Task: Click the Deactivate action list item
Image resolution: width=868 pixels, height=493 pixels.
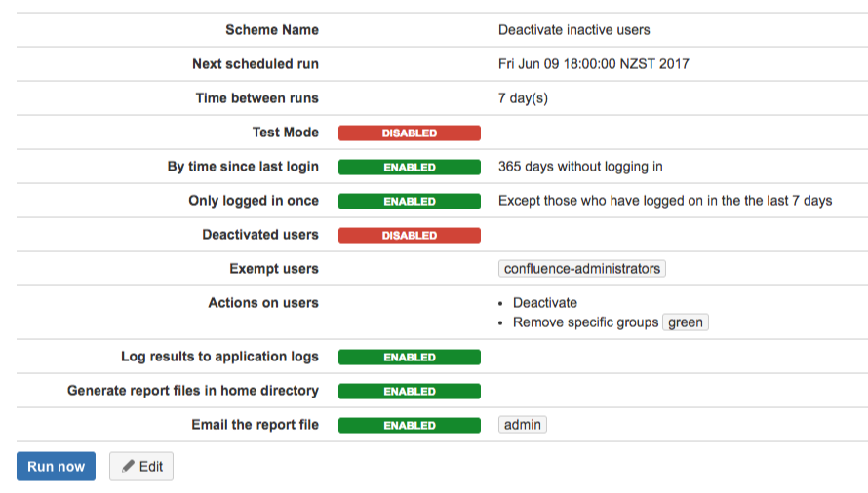Action: pos(545,303)
